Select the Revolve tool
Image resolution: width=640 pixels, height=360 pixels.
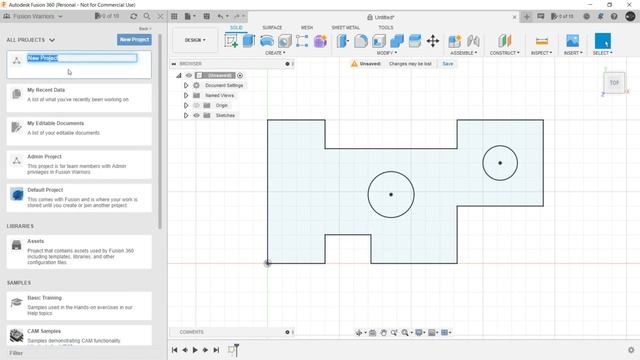(267, 41)
